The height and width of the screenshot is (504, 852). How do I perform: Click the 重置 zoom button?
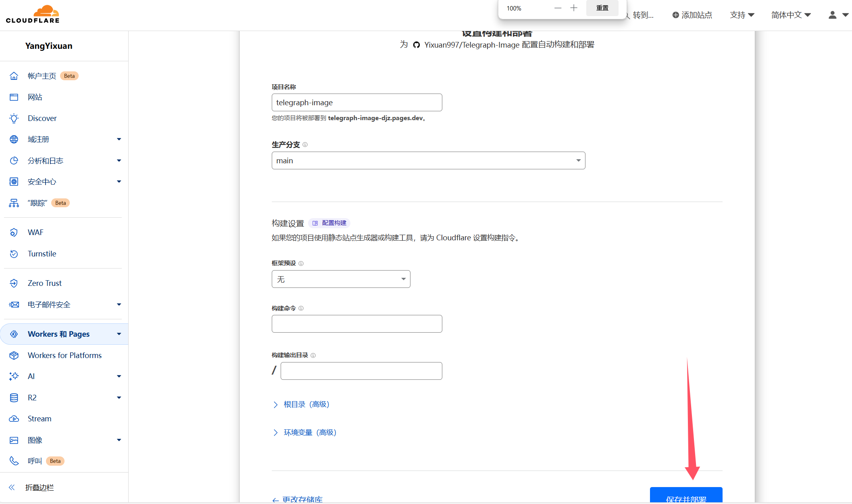point(602,8)
